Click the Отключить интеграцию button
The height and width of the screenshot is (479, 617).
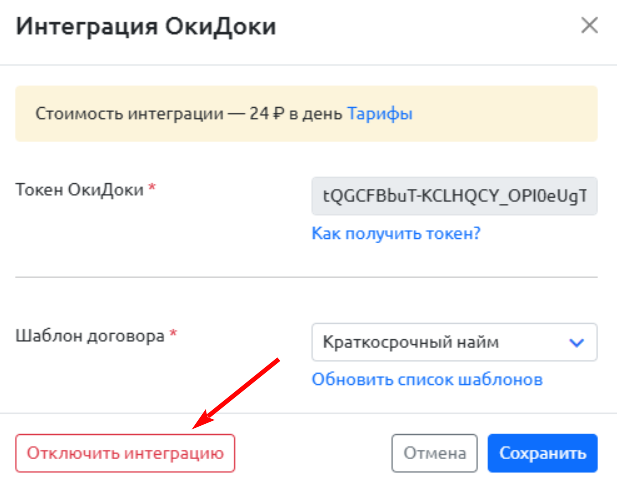[x=125, y=453]
